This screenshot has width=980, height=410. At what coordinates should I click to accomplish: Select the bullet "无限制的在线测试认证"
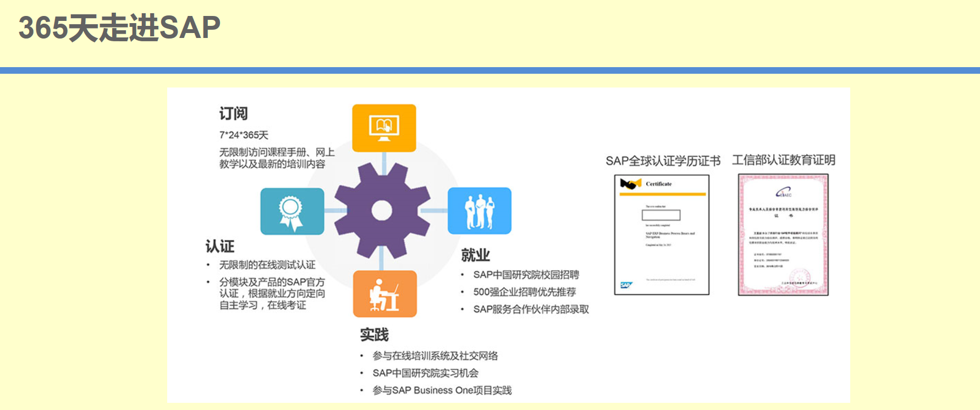tap(267, 265)
